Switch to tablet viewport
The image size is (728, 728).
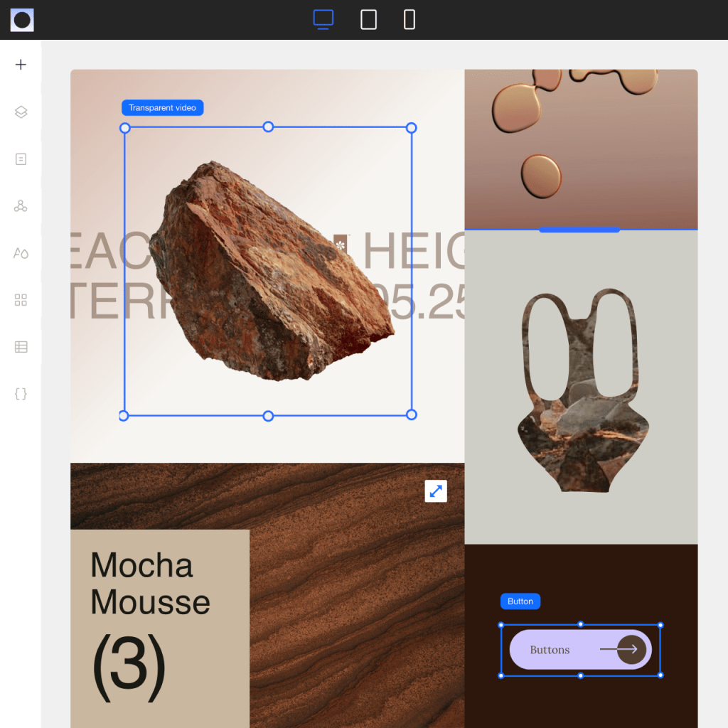point(368,19)
